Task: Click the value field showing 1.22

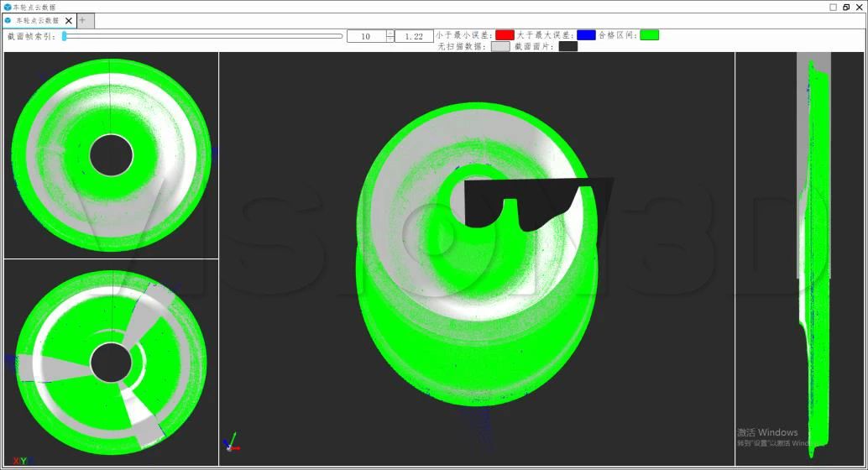Action: tap(414, 37)
